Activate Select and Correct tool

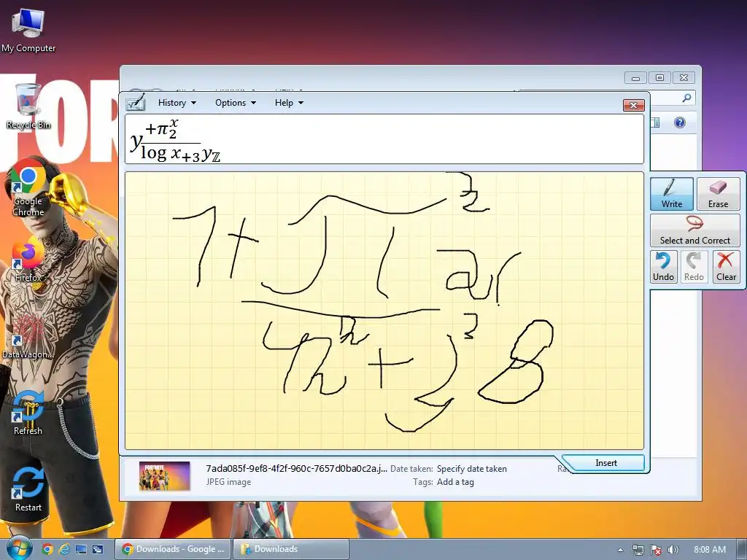pos(694,230)
